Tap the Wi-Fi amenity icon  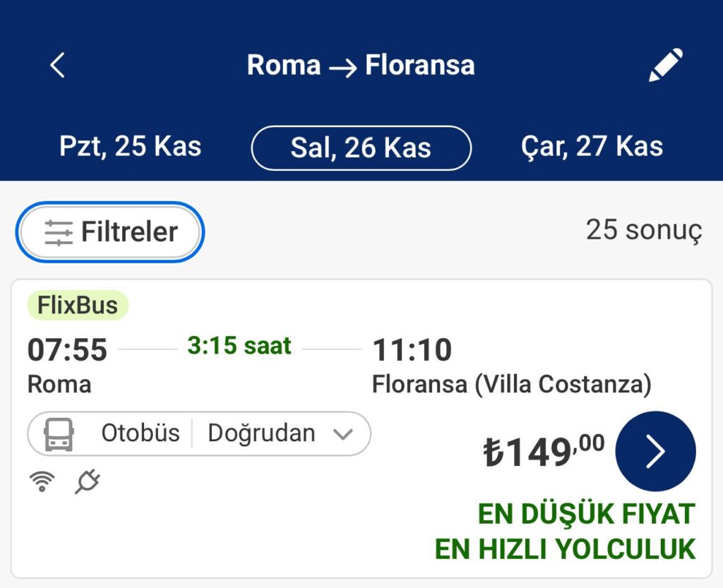[42, 481]
